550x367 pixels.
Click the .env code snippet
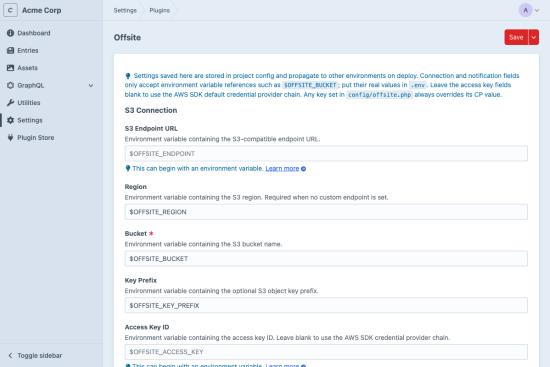(x=418, y=85)
